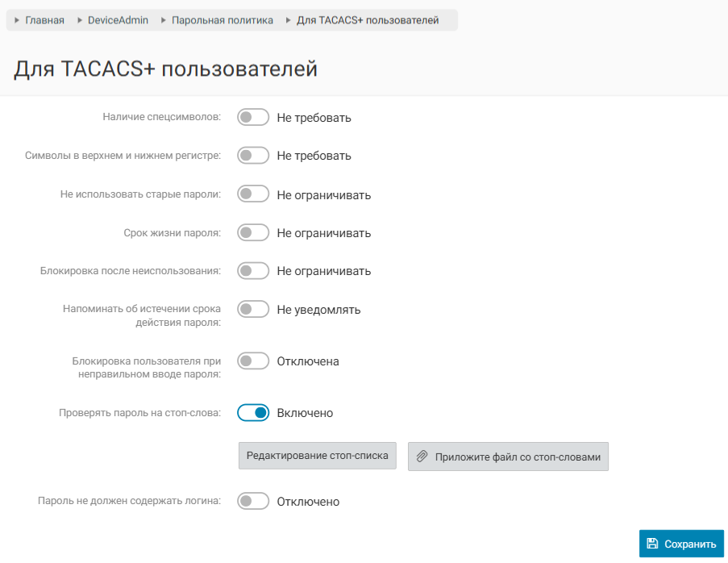The width and height of the screenshot is (728, 563).
Task: Toggle Символы в верхнем и нижнем регистре
Action: click(x=252, y=156)
